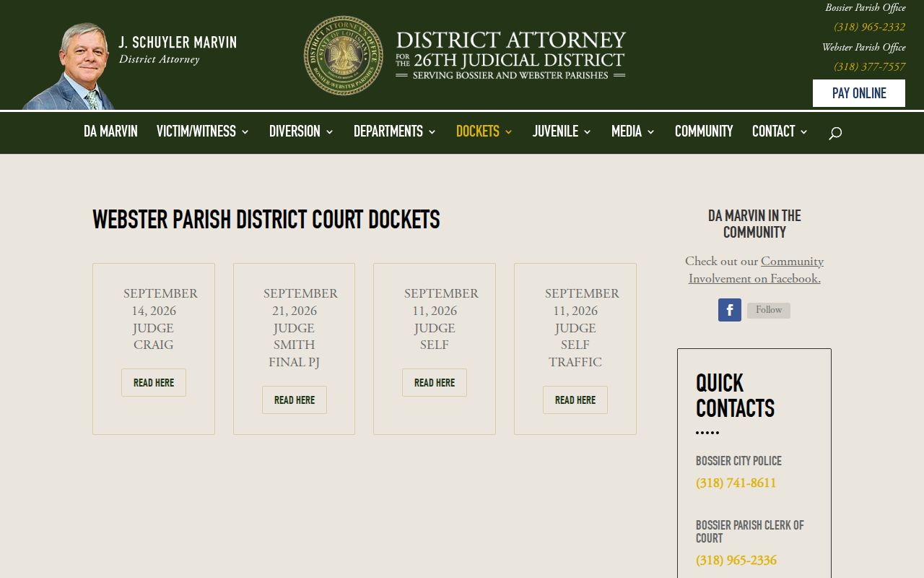The width and height of the screenshot is (924, 578).
Task: Read the September 14 Judge Craig docket
Action: (154, 383)
